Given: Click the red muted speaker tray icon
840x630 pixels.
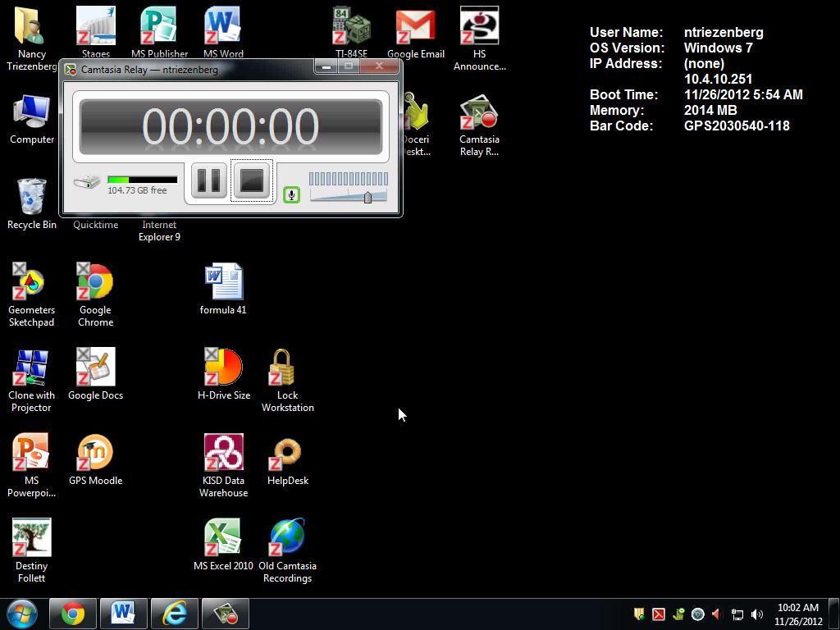Looking at the screenshot, I should click(717, 614).
